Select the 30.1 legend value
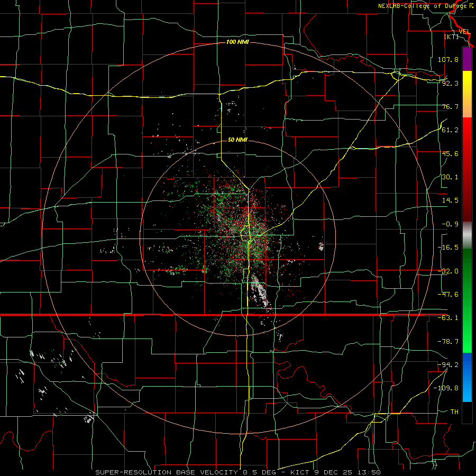Screen dimensions: 476x476 coord(450,177)
